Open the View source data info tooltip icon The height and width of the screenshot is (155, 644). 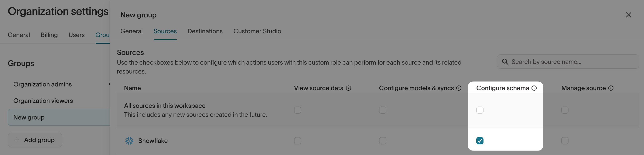click(x=349, y=88)
